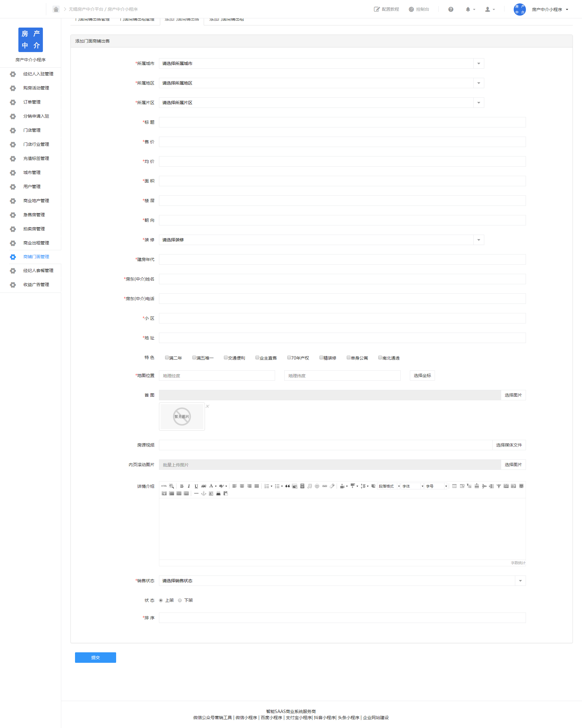This screenshot has width=582, height=728.
Task: Click into the 标题 input field
Action: coord(342,122)
